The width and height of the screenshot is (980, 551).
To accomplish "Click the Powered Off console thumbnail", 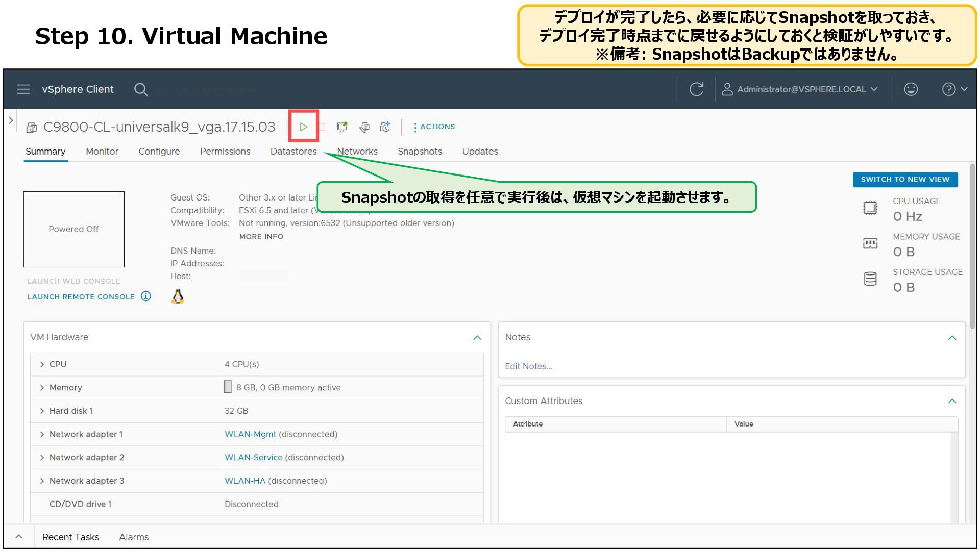I will (74, 229).
